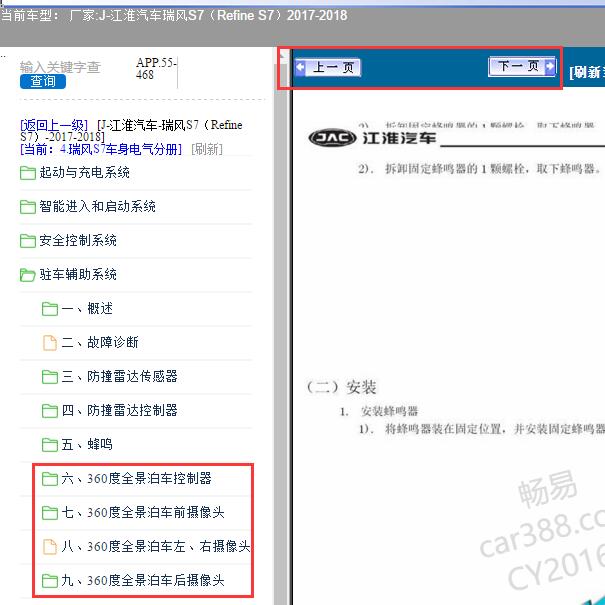Go to the next page with 下一页
This screenshot has height=605, width=605.
click(x=522, y=66)
